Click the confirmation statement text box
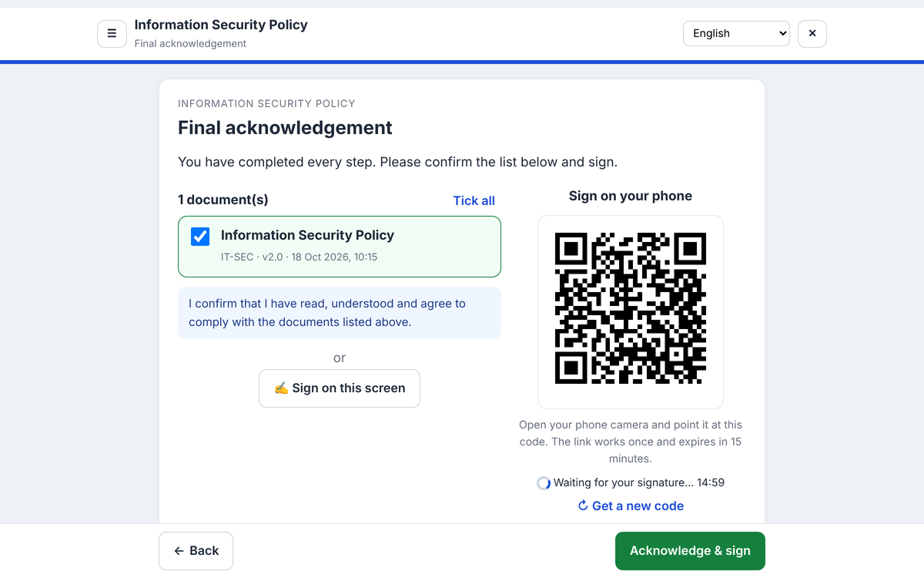Viewport: 924px width, 578px height. click(x=340, y=313)
